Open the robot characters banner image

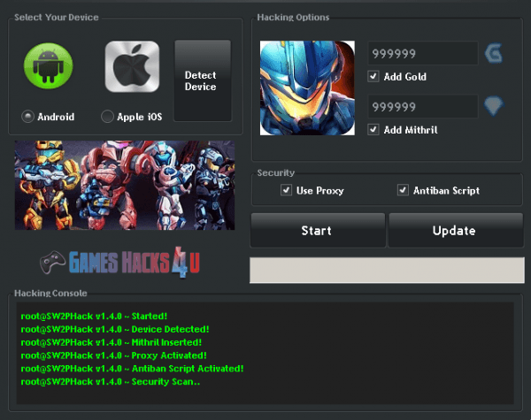click(x=125, y=186)
